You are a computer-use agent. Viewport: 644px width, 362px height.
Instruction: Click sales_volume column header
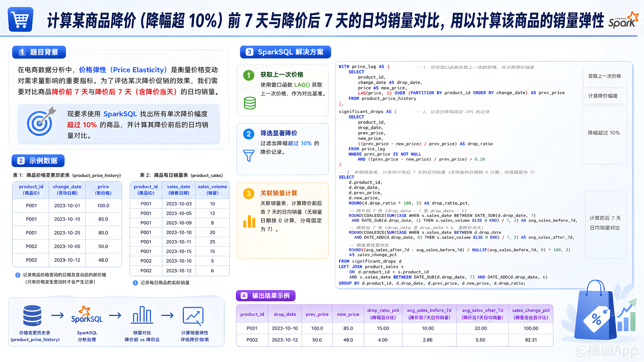pyautogui.click(x=212, y=190)
